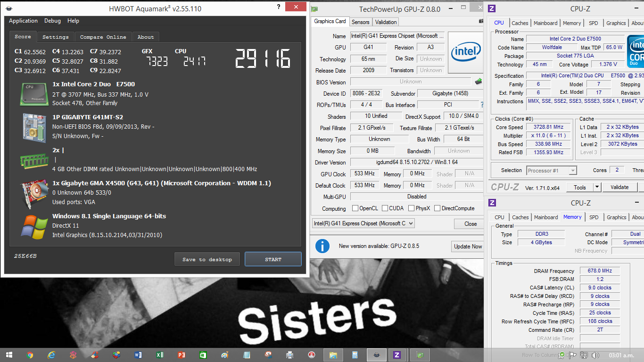Open PowerPoint from the taskbar
The image size is (644, 362).
click(182, 355)
